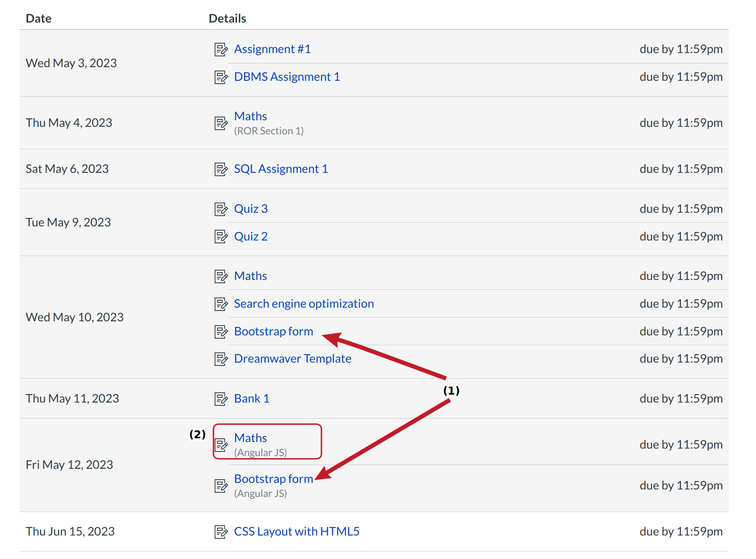Click the assignment icon beside Search engine optimization

[x=221, y=304]
